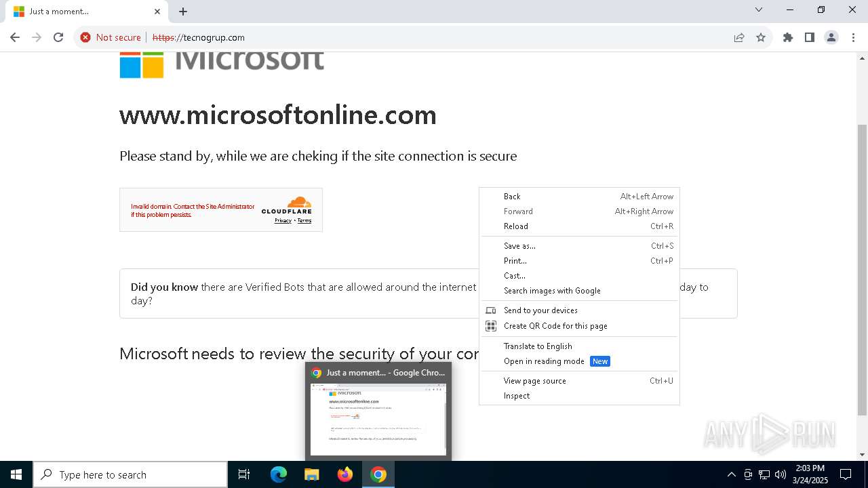Click the network icon in system tray
The height and width of the screenshot is (488, 868).
tap(764, 474)
